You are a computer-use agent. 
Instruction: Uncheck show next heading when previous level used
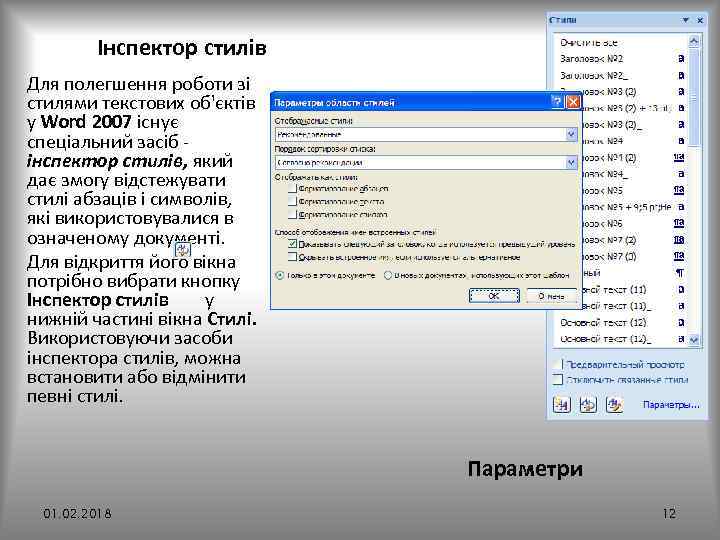[x=292, y=244]
